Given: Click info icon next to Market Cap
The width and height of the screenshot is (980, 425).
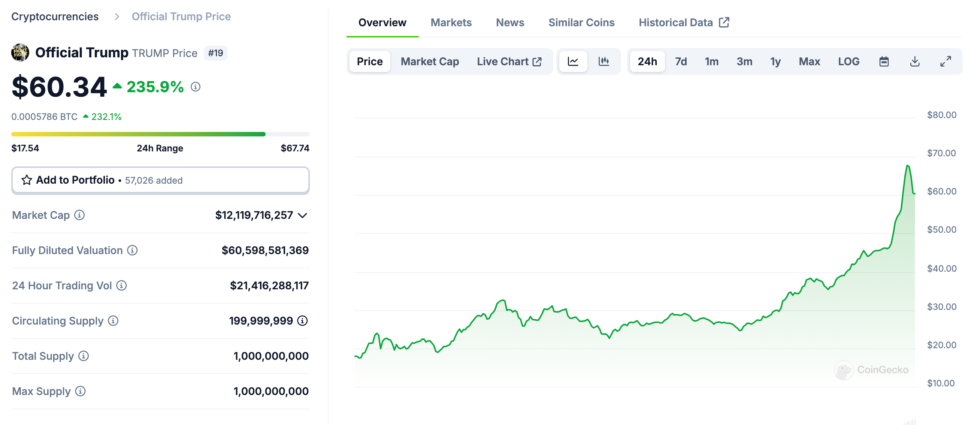Looking at the screenshot, I should 79,215.
